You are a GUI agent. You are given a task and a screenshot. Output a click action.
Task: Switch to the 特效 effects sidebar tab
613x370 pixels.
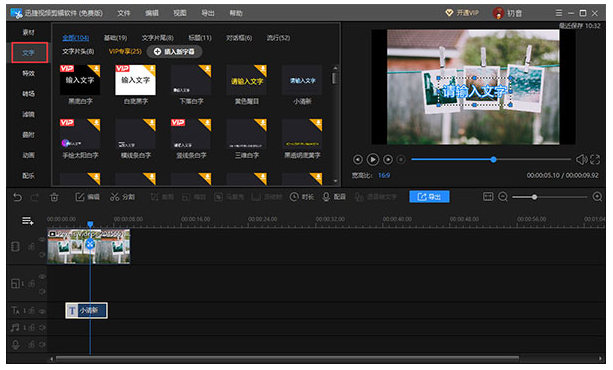pos(29,73)
